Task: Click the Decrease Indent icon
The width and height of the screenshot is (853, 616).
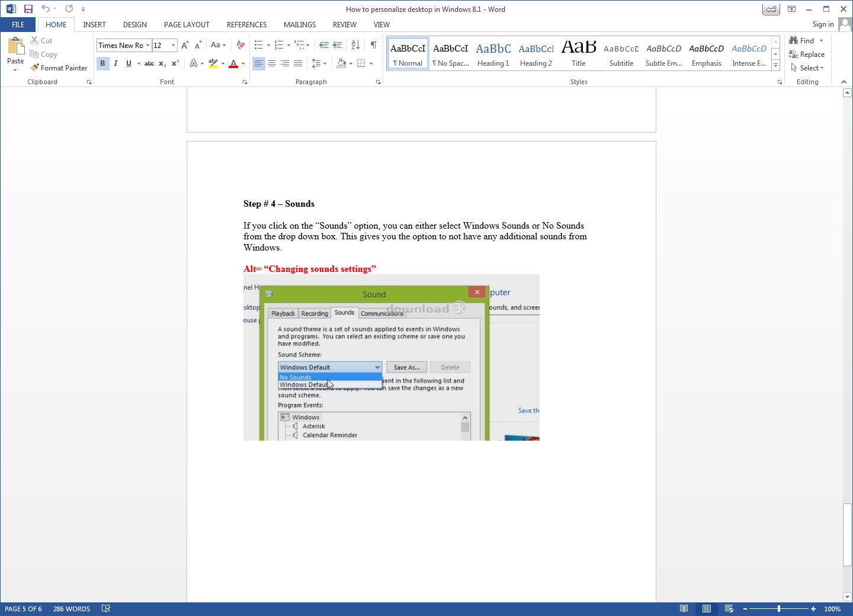Action: [x=324, y=45]
